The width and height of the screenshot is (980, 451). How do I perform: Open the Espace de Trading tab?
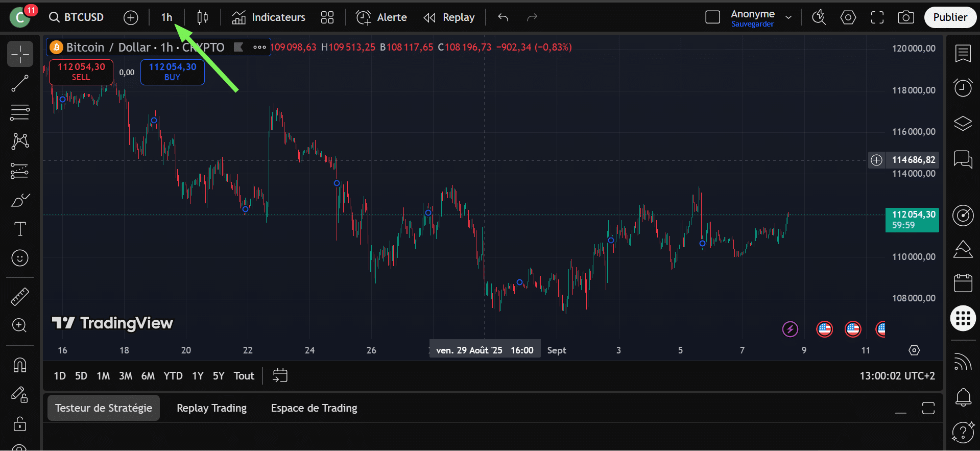click(314, 408)
